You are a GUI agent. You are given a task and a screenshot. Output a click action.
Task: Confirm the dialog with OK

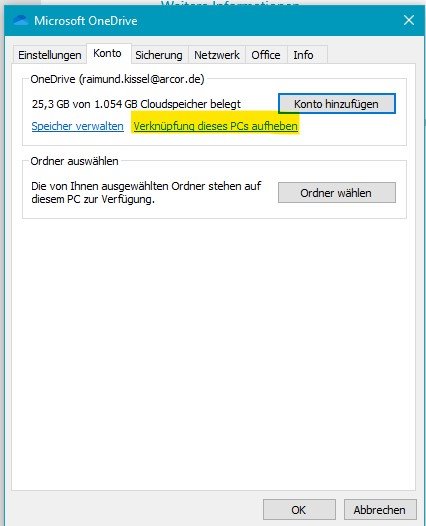[299, 510]
